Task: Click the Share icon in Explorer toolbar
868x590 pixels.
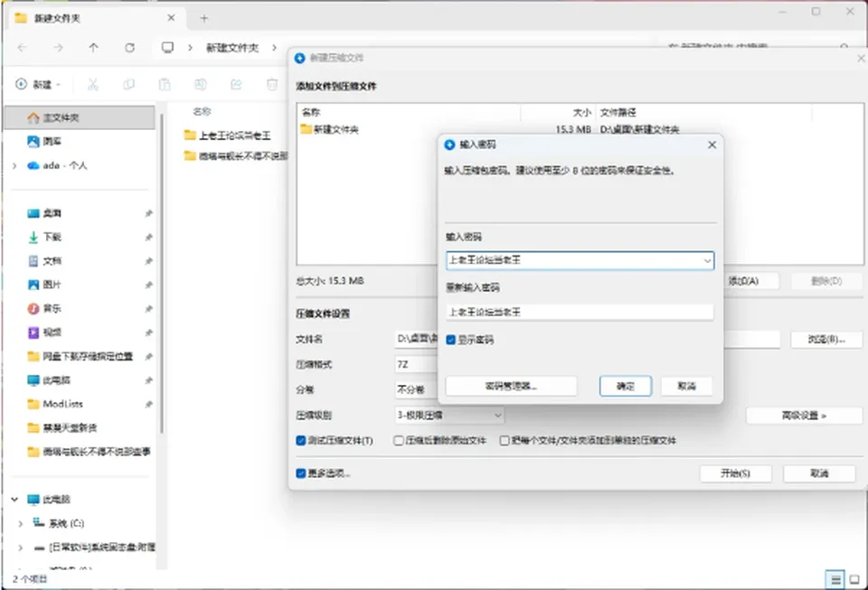Action: click(236, 84)
